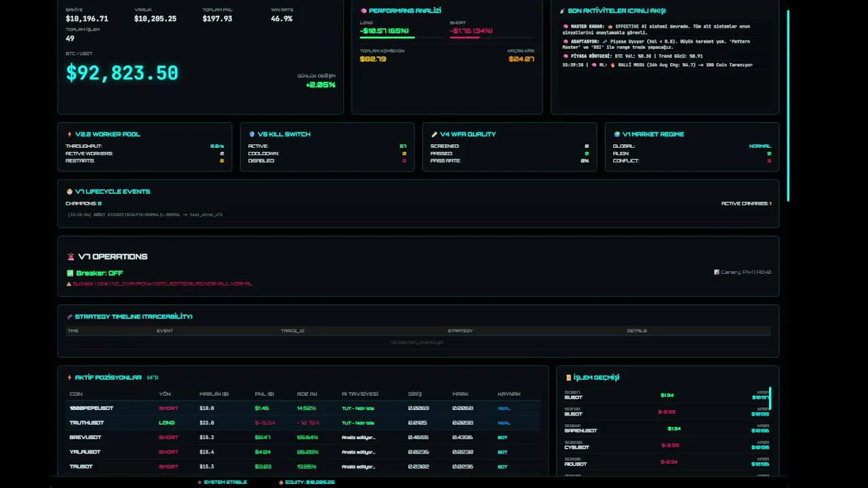Screen dimensions: 868x488
Task: Click the YÖN column header
Action: click(165, 394)
